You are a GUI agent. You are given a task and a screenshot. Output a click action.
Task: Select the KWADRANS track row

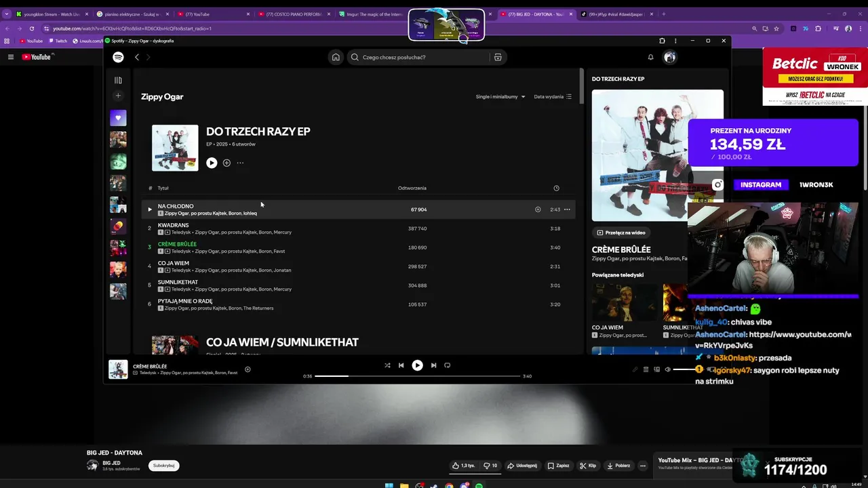(359, 228)
